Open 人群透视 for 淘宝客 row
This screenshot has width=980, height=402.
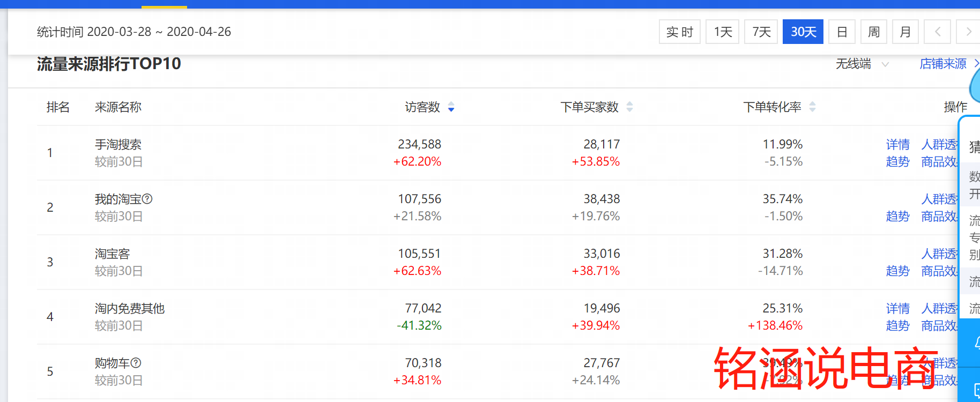[x=939, y=254]
